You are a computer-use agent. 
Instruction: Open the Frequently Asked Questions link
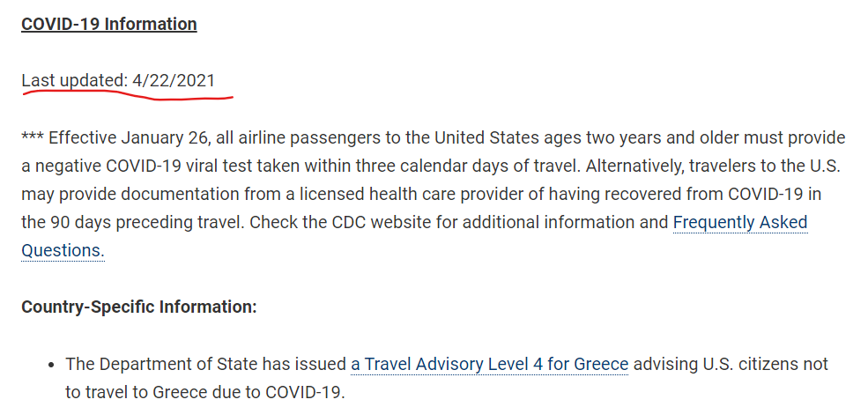point(739,222)
